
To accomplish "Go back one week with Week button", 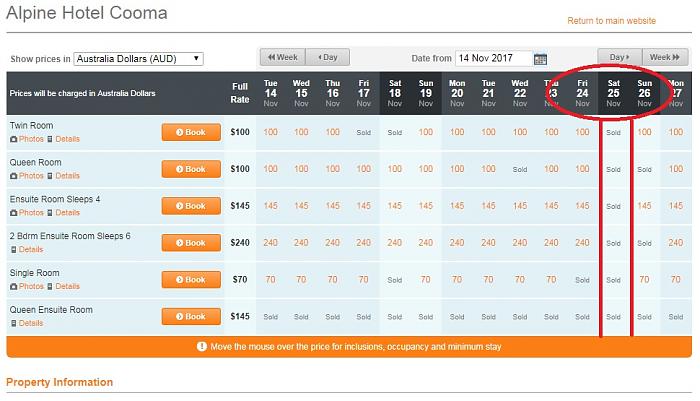I will click(283, 57).
